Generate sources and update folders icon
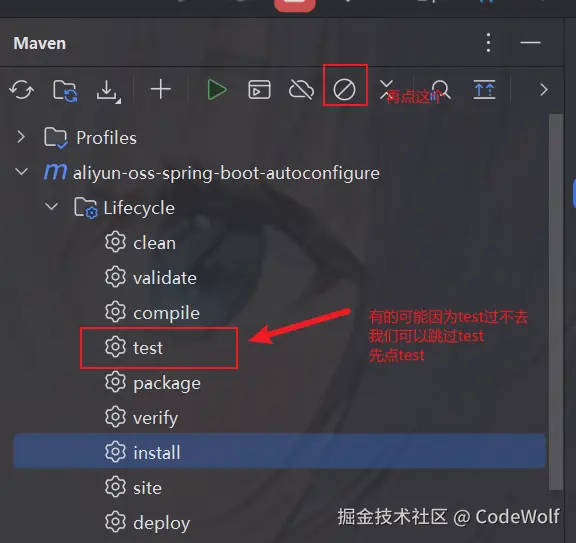576x543 pixels. pos(65,90)
